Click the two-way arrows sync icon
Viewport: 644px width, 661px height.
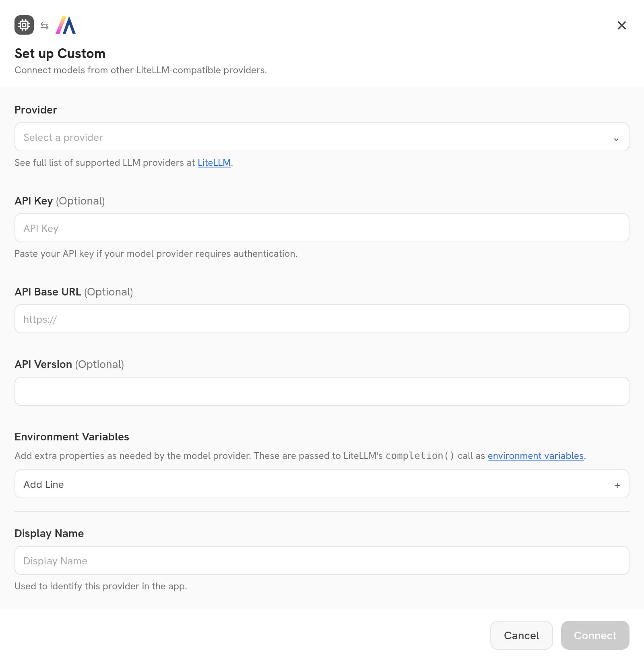pyautogui.click(x=45, y=26)
